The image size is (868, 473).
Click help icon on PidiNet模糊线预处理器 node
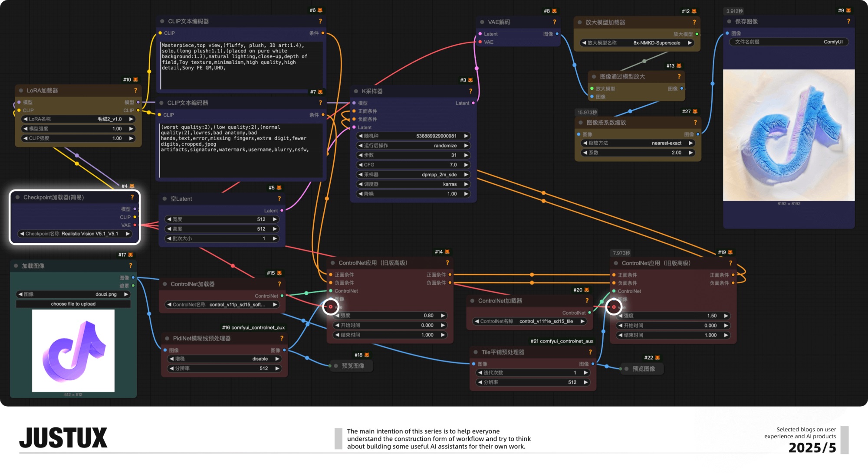282,339
